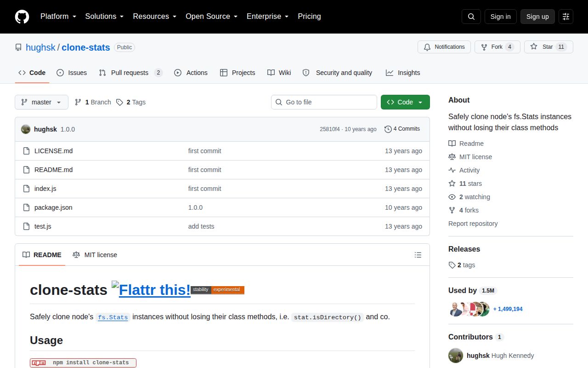Expand the Open Source menu
Image resolution: width=588 pixels, height=368 pixels.
click(x=211, y=17)
